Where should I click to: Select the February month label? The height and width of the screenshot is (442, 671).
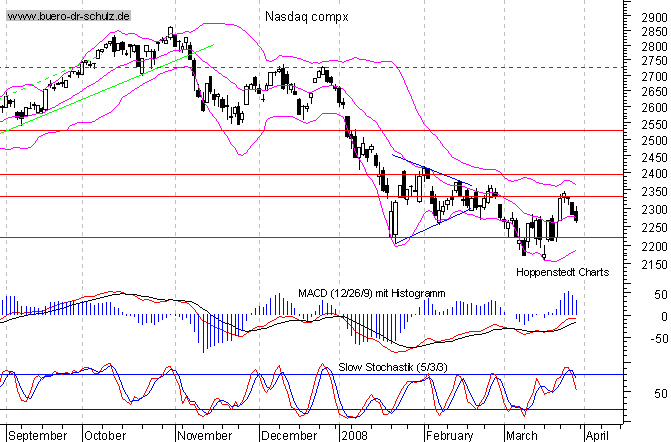point(449,436)
